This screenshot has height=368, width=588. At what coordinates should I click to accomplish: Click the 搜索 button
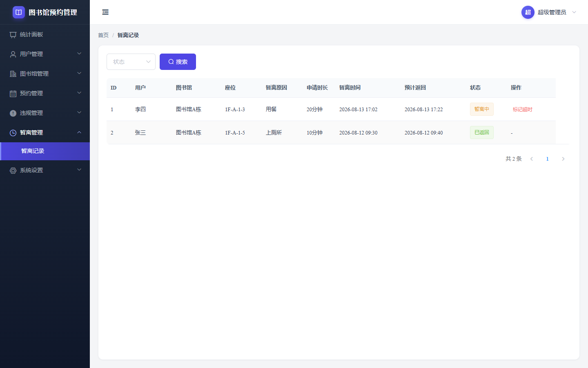[178, 62]
